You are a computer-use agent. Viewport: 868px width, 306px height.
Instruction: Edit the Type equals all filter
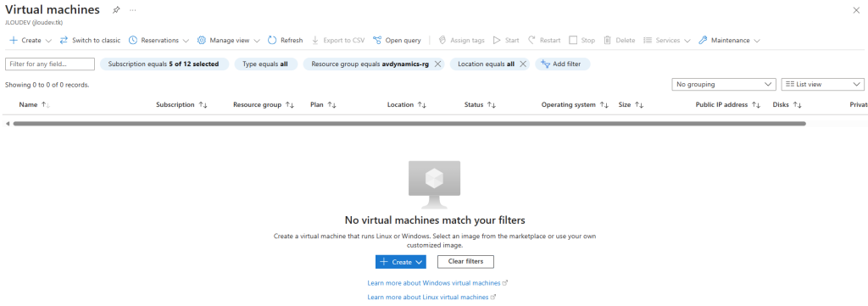[265, 64]
